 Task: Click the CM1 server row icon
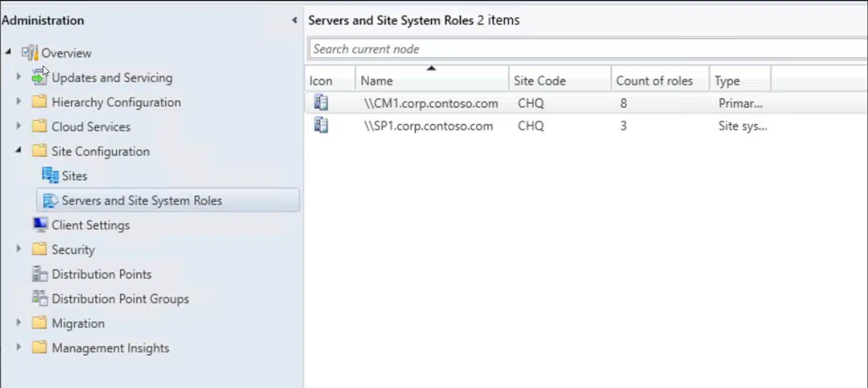point(321,103)
